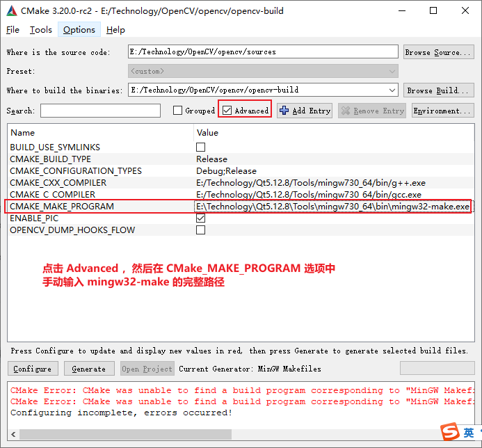Viewport: 482px width, 448px height.
Task: Click the Add Entry button
Action: coord(305,111)
